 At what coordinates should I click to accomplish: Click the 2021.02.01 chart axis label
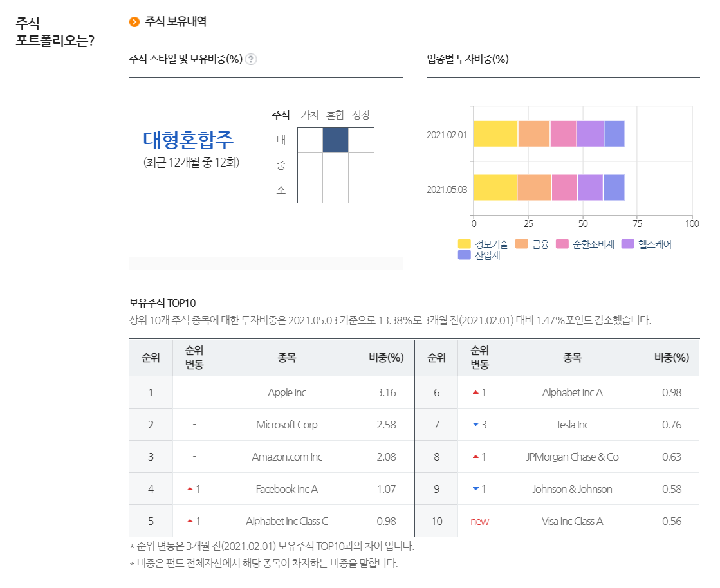coord(447,135)
